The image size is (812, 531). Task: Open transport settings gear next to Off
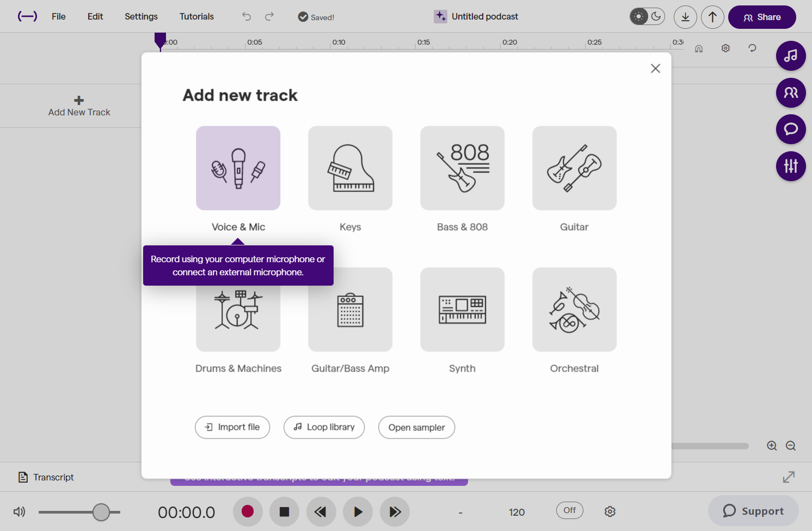[x=610, y=511]
